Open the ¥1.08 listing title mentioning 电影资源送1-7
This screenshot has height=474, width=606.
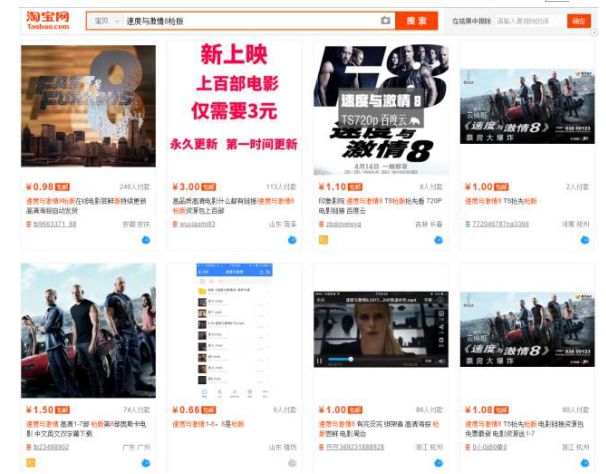point(524,429)
